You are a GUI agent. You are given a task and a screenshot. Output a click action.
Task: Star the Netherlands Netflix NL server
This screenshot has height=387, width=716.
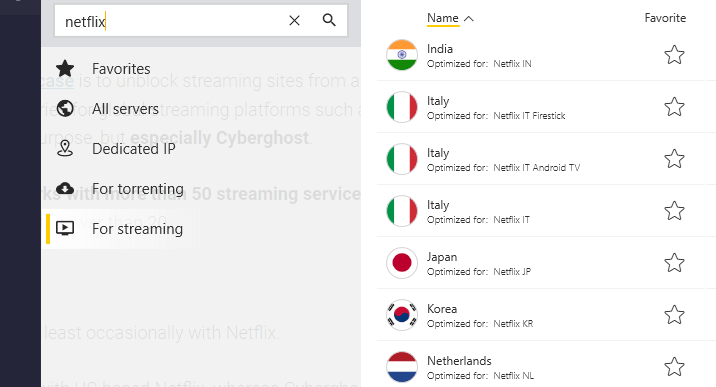[x=674, y=367]
